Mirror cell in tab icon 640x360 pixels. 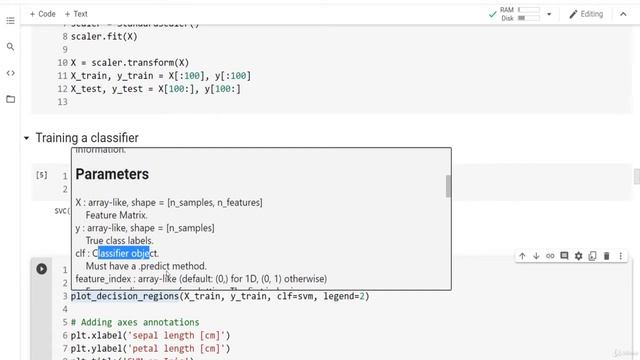592,256
